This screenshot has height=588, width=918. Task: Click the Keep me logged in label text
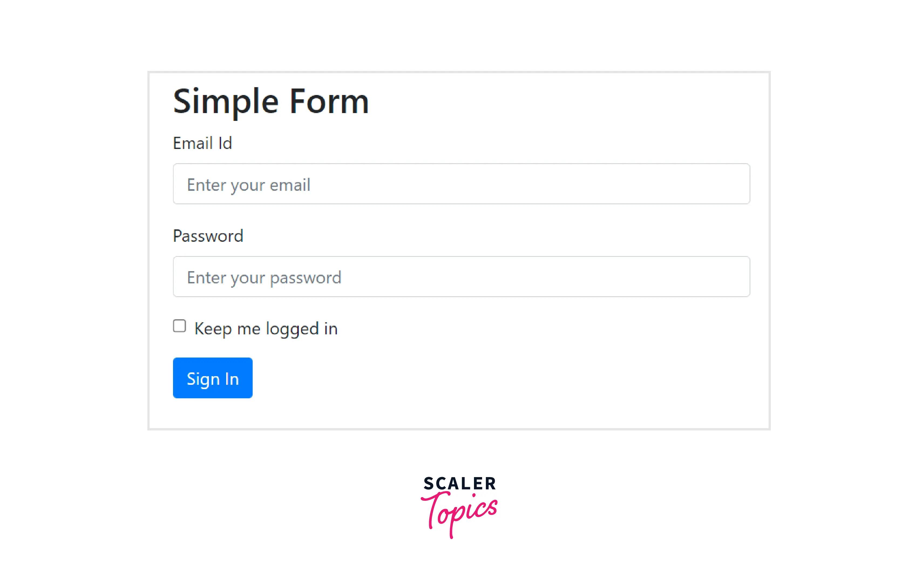tap(266, 329)
